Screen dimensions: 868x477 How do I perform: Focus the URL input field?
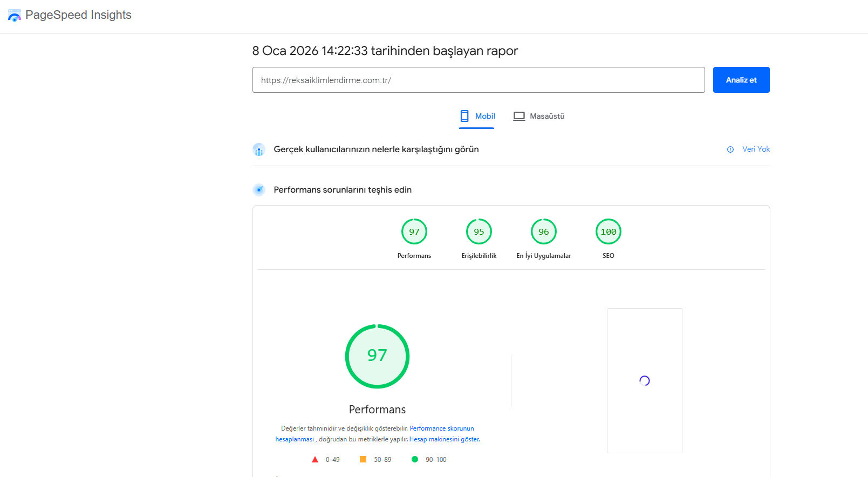pos(479,80)
